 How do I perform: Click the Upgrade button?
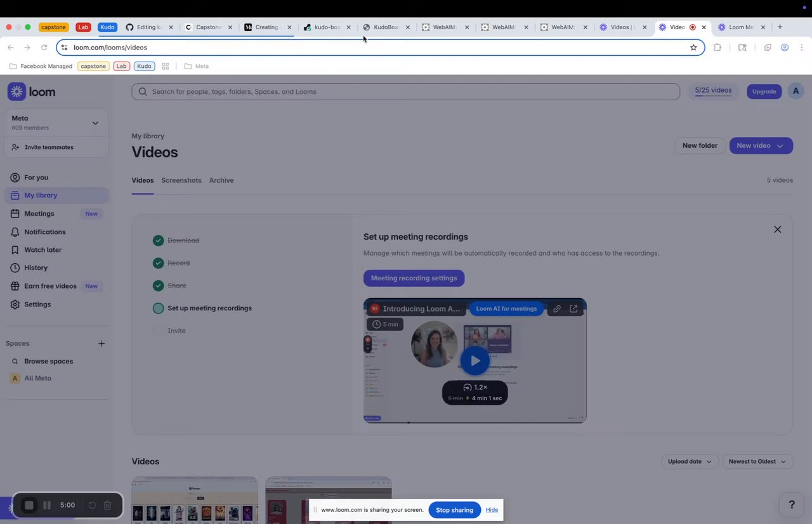point(764,91)
